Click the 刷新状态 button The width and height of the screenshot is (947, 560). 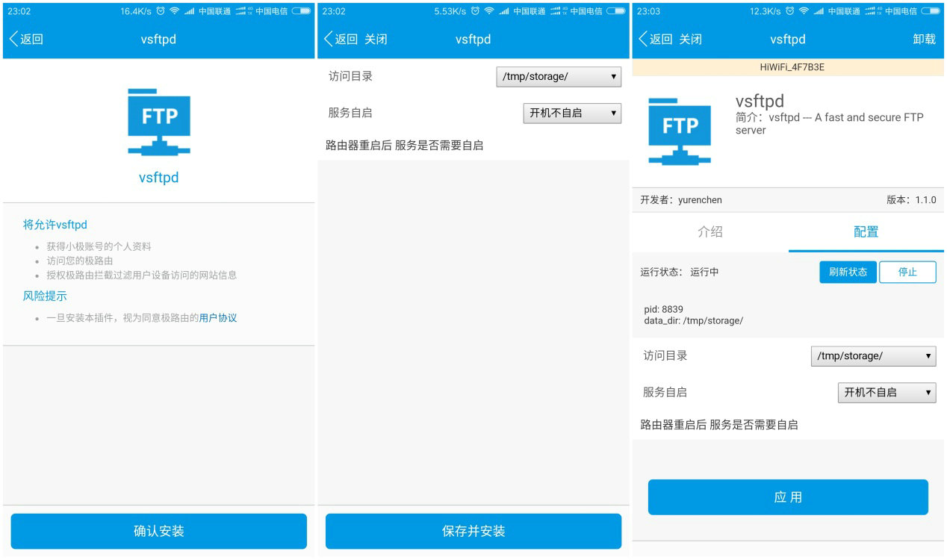tap(848, 272)
